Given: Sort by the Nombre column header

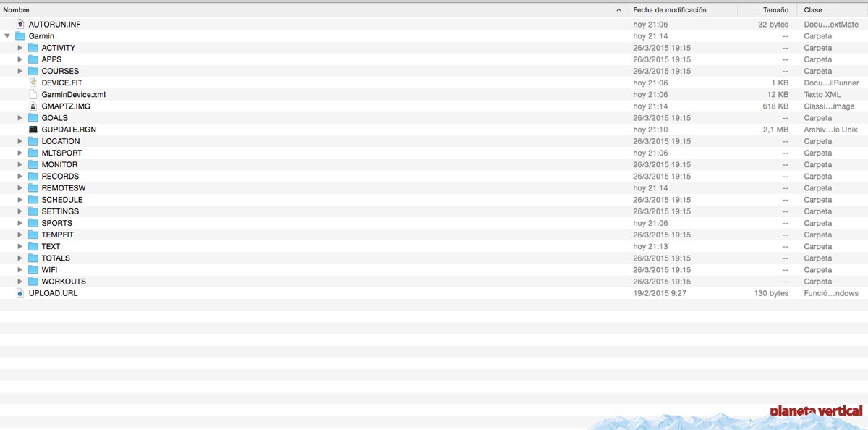Looking at the screenshot, I should (313, 10).
